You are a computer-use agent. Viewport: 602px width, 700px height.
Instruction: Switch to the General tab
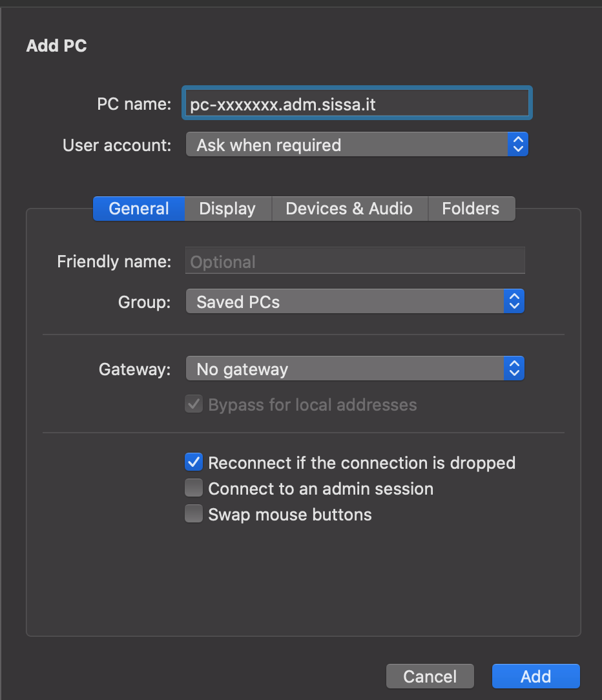(x=139, y=209)
